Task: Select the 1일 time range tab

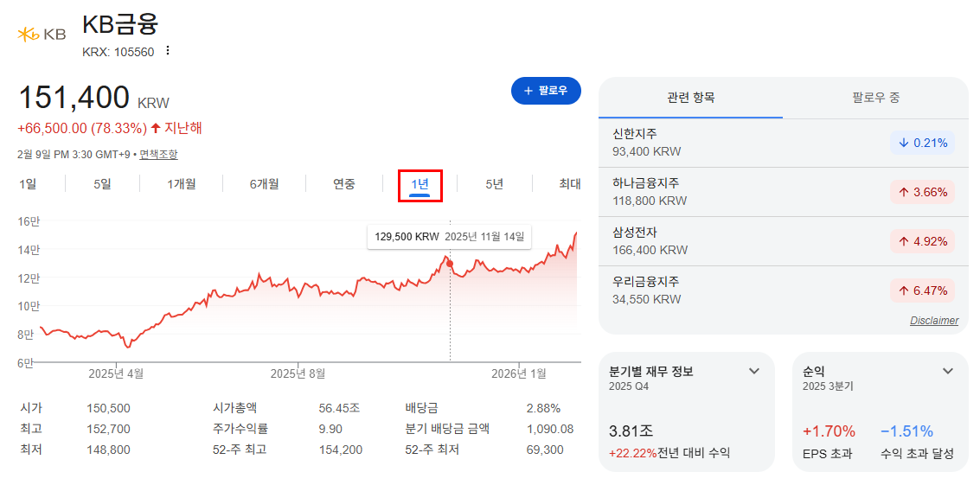Action: coord(28,184)
